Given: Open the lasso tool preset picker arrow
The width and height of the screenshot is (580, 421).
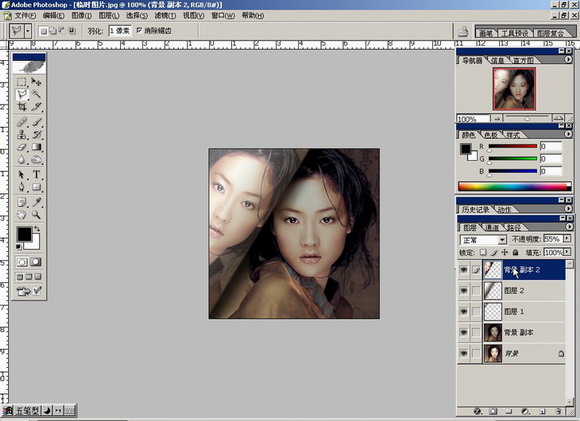Looking at the screenshot, I should coord(28,31).
